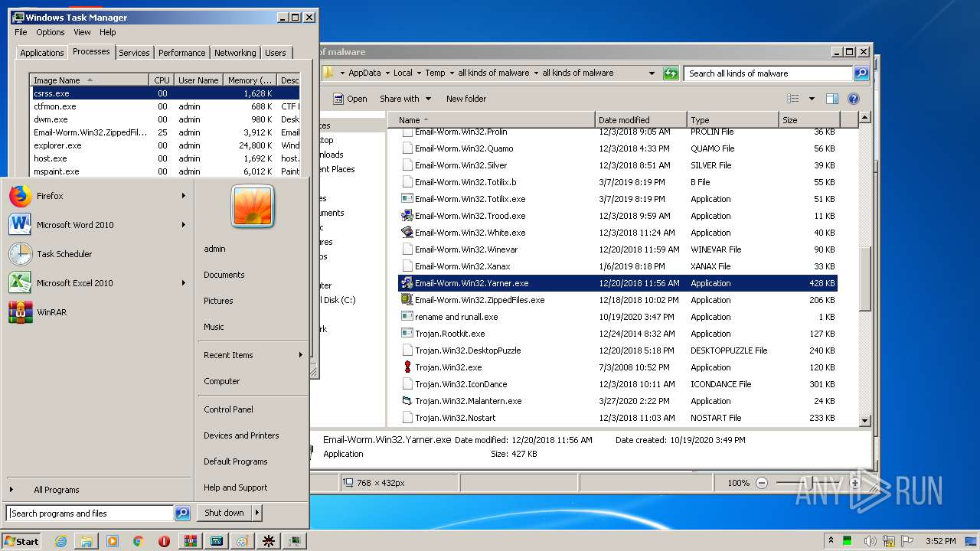Expand Microsoft Word 2010 jump list arrow
Viewport: 980px width, 551px height.
[x=184, y=225]
